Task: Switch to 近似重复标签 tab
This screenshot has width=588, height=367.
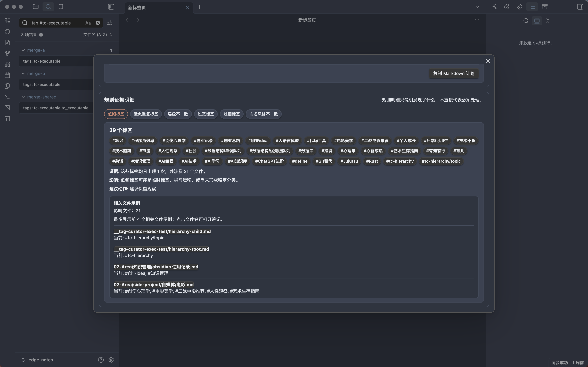Action: tap(146, 114)
